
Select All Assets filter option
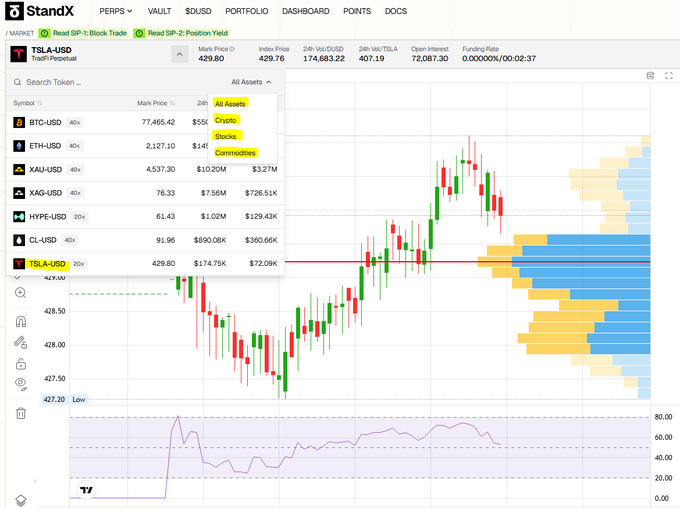click(x=230, y=104)
